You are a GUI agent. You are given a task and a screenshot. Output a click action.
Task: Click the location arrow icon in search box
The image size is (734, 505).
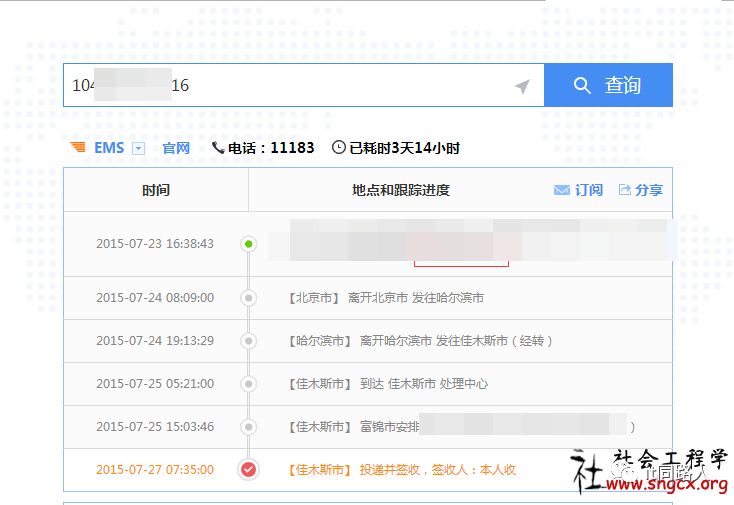(522, 87)
